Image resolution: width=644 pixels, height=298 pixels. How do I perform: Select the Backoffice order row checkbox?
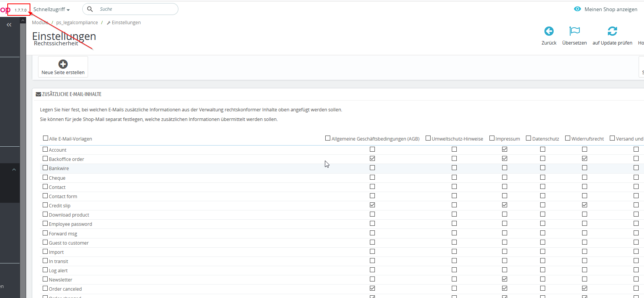pos(45,159)
